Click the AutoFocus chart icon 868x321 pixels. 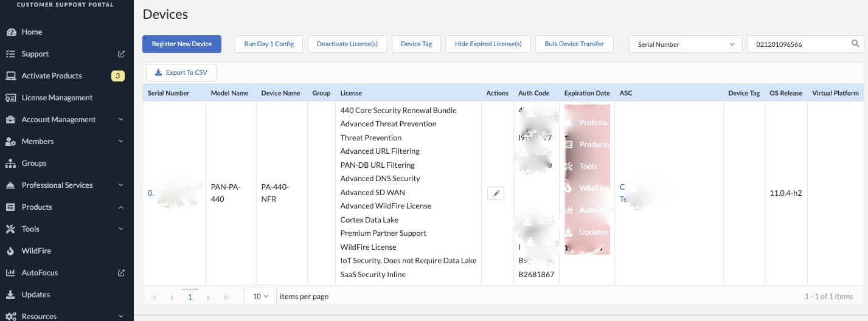tap(10, 273)
